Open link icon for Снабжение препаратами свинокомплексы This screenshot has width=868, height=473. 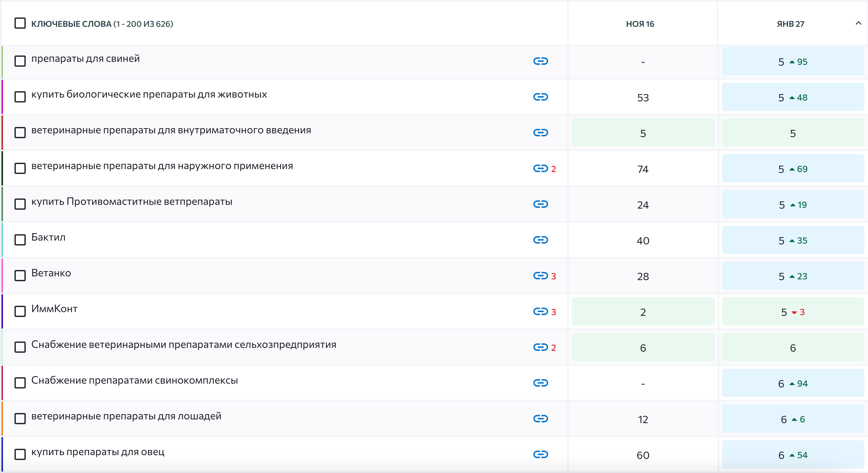coord(540,383)
